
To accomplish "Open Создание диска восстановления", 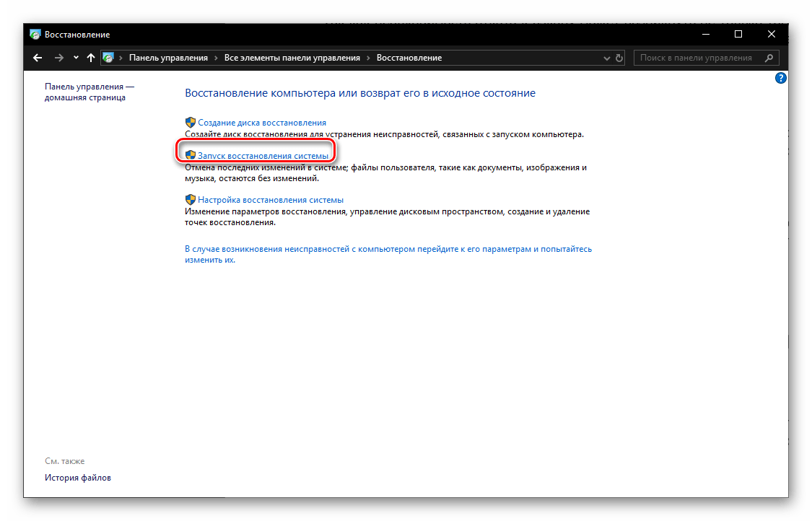I will tap(261, 123).
